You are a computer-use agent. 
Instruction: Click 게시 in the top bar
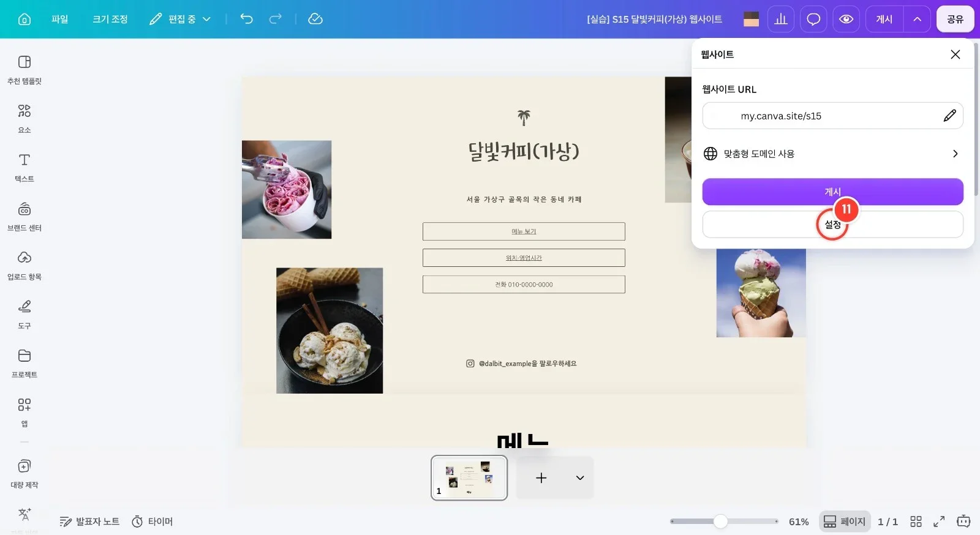pyautogui.click(x=884, y=19)
